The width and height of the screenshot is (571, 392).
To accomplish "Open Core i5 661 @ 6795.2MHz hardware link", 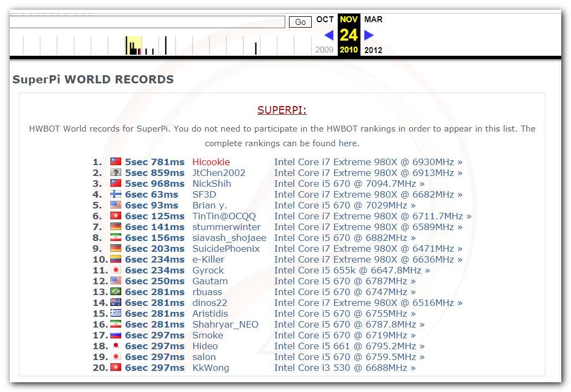I will [350, 346].
